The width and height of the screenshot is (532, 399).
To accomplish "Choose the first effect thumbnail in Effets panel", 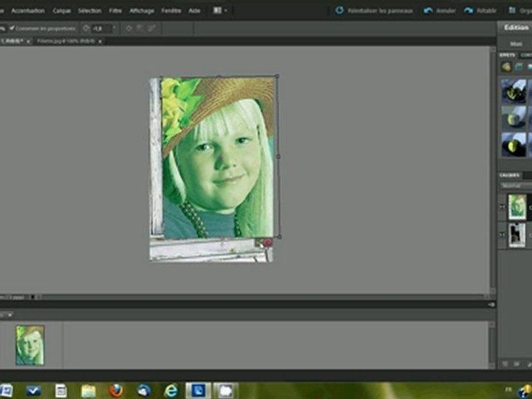I will click(x=514, y=90).
